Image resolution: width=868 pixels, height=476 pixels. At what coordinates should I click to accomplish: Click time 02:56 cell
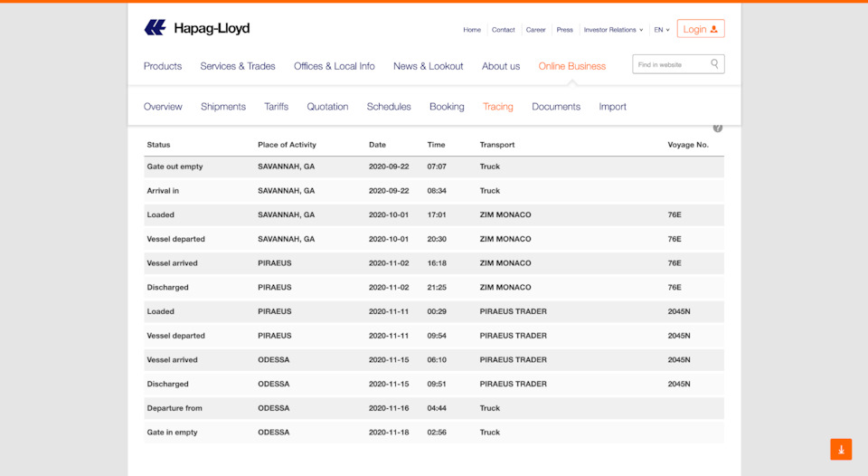tap(436, 433)
